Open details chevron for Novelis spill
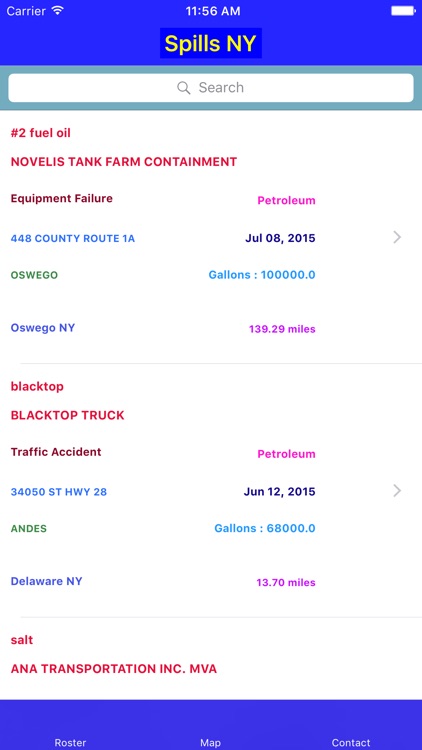Viewport: 422px width, 750px height. (397, 237)
